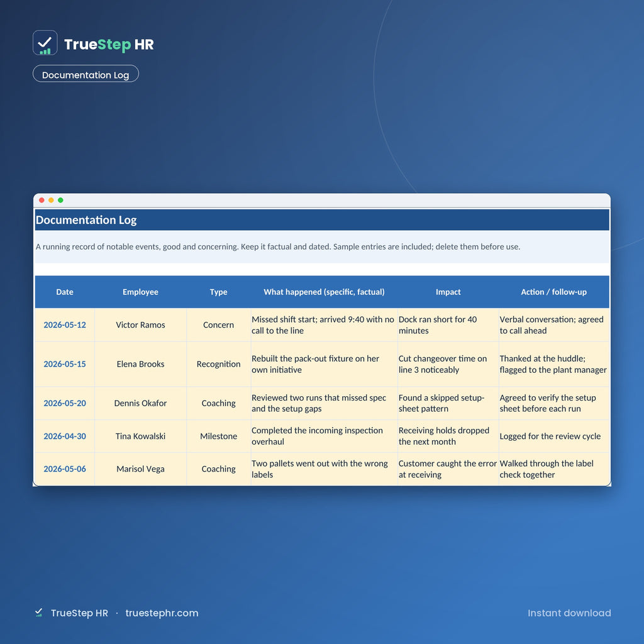Image resolution: width=644 pixels, height=644 pixels.
Task: Click the TrueStep HR checkmark logo icon
Action: [x=45, y=43]
